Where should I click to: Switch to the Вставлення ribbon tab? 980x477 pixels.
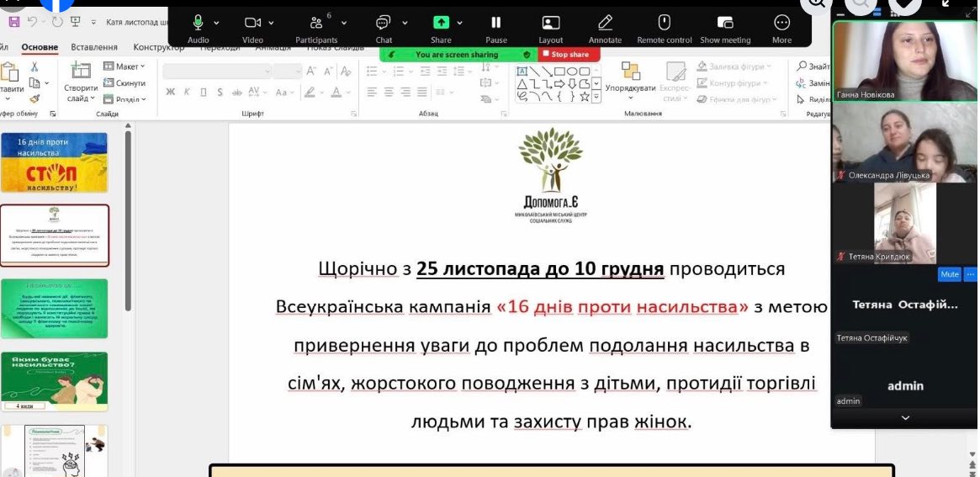[94, 47]
